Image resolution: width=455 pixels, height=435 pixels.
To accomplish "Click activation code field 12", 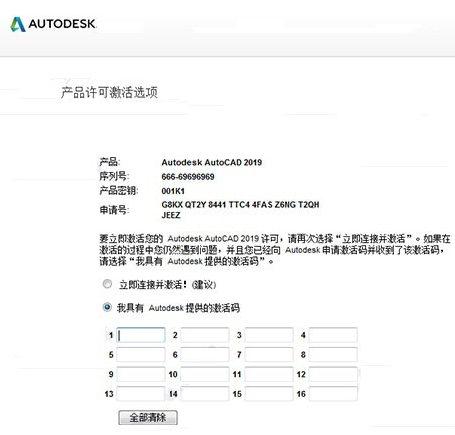I will click(x=333, y=374).
